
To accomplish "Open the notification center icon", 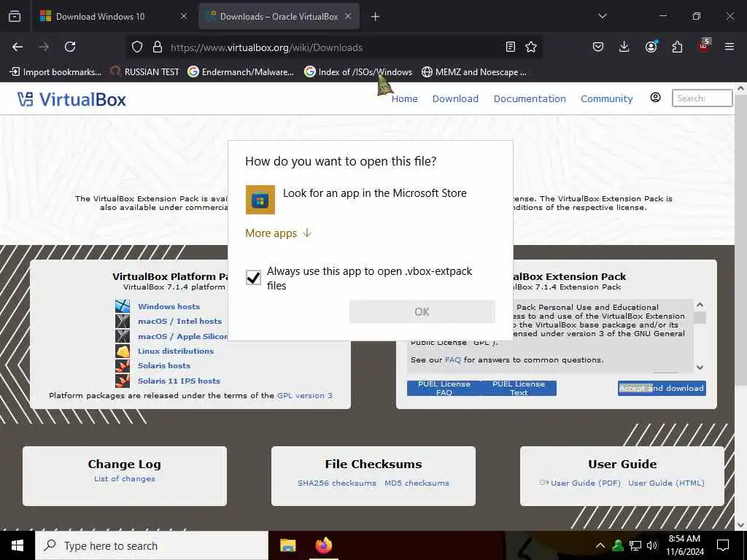I will pos(723,545).
